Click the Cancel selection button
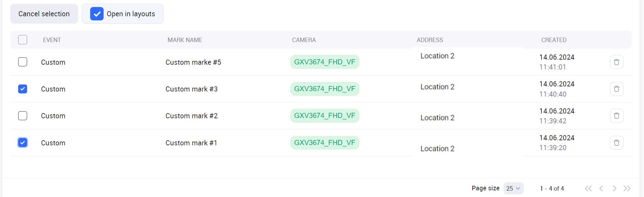Screen dimensions: 644x197 (44, 14)
